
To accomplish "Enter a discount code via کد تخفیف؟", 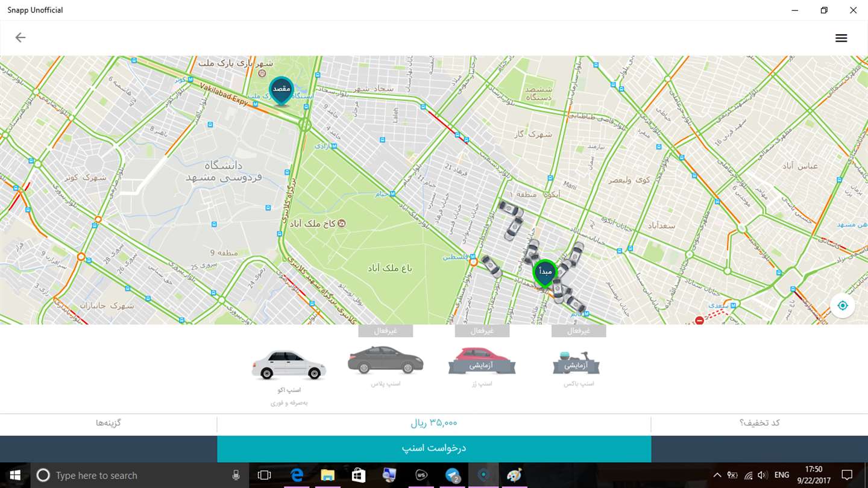I will coord(759,423).
